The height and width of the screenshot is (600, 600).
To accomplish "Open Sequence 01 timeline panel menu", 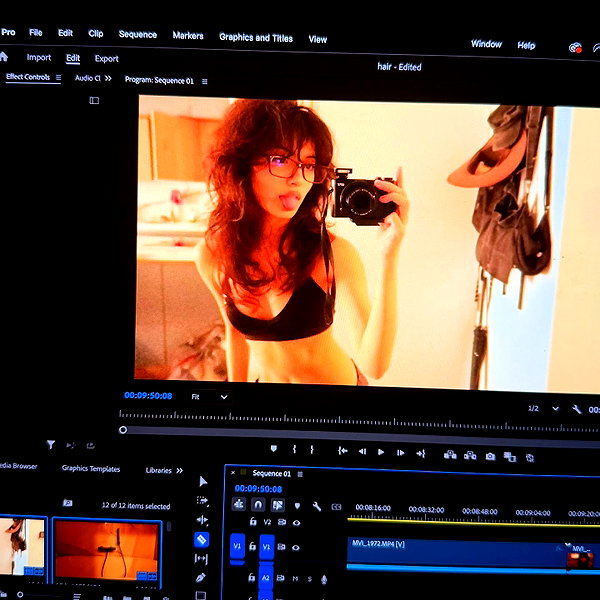I will point(300,474).
